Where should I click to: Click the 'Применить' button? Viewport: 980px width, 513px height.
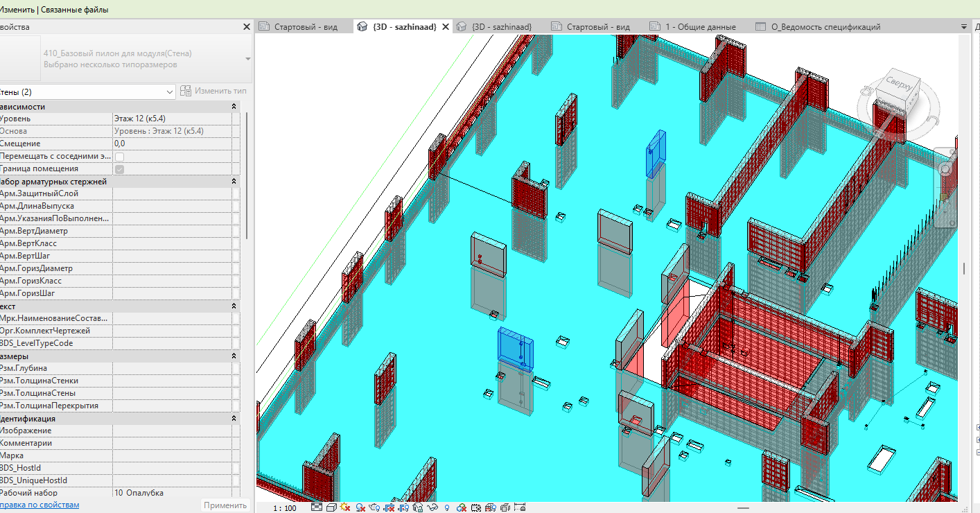pyautogui.click(x=225, y=505)
